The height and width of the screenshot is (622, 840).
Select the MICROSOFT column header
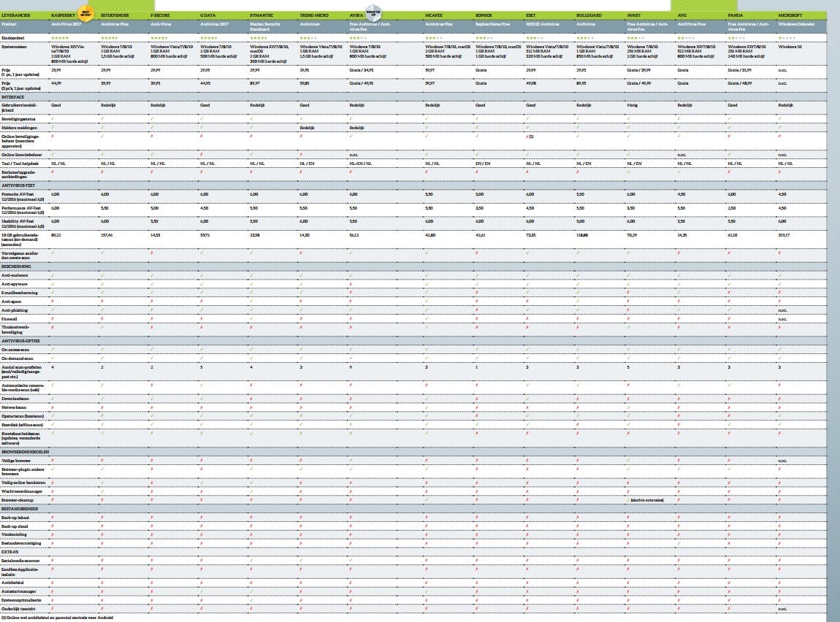coord(790,15)
